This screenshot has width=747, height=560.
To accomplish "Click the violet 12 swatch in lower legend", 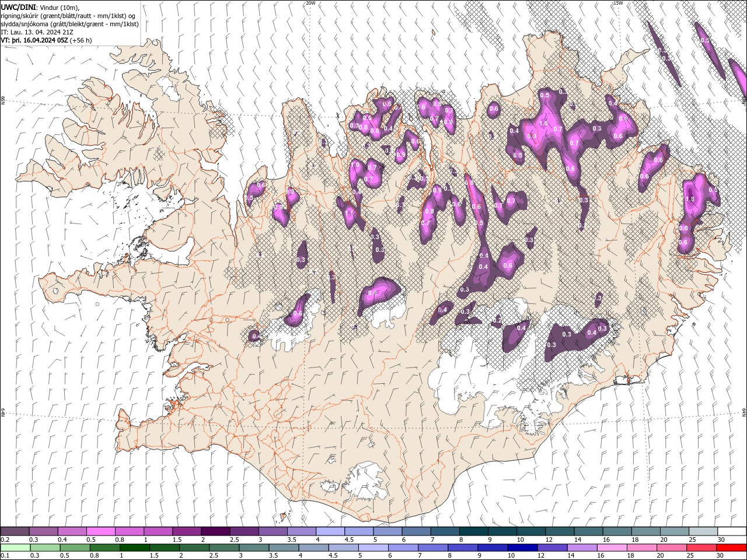I will click(x=552, y=548).
